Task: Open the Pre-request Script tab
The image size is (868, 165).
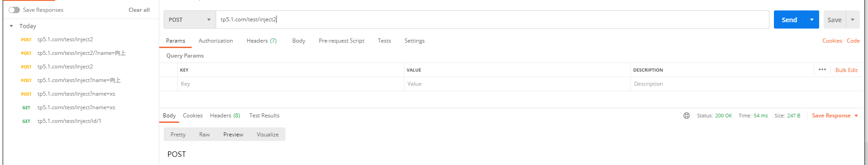Action: pos(342,41)
